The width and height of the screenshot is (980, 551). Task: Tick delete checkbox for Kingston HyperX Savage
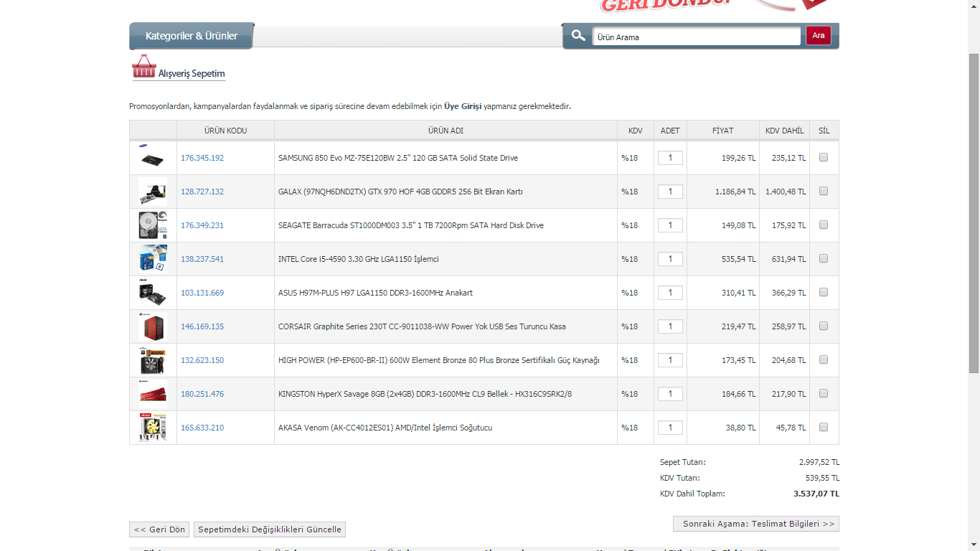coord(824,394)
